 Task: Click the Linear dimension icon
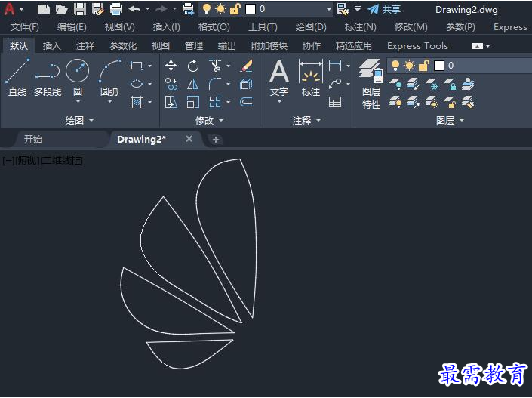click(335, 66)
